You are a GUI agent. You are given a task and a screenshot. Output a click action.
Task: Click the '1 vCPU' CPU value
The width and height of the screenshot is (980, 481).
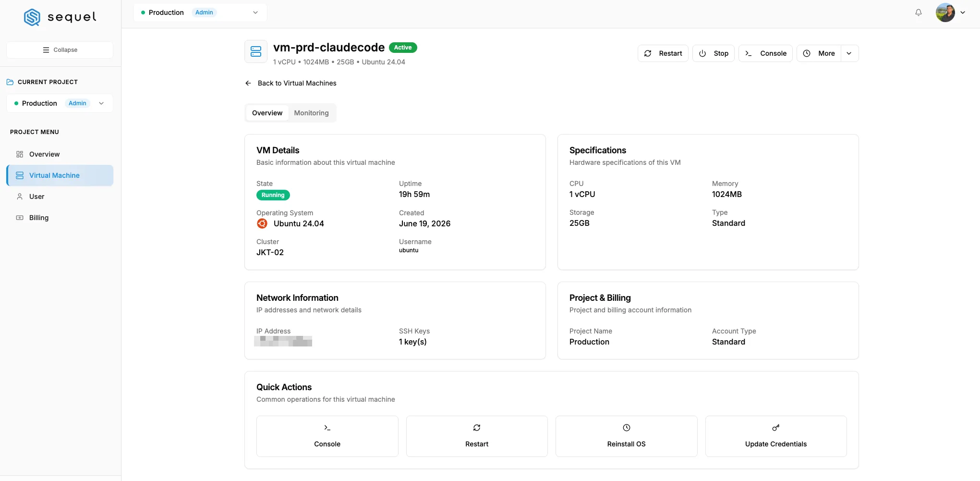pos(582,194)
